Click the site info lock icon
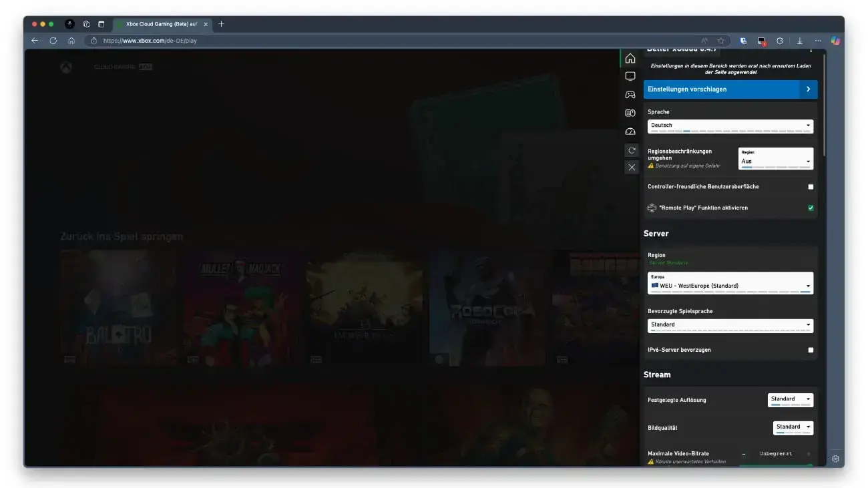Image resolution: width=868 pixels, height=488 pixels. [94, 41]
